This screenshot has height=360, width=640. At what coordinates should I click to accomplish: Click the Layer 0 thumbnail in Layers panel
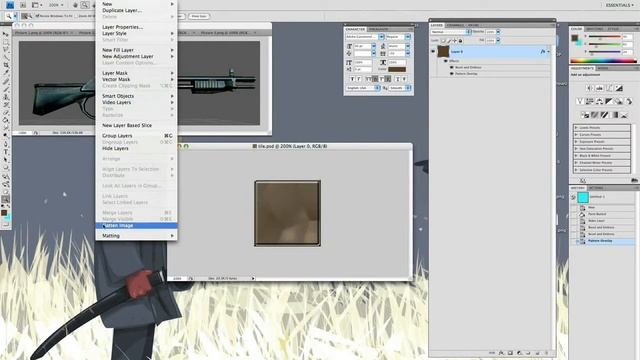[x=443, y=52]
